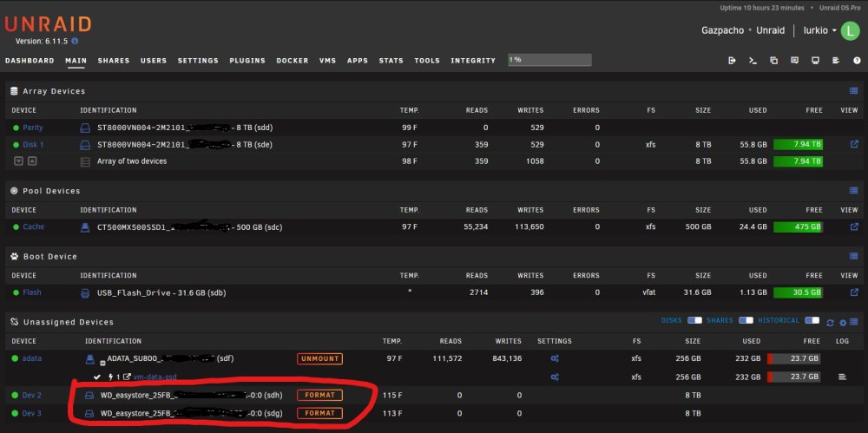
Task: Click the Cache SSD drive icon
Action: click(x=85, y=227)
